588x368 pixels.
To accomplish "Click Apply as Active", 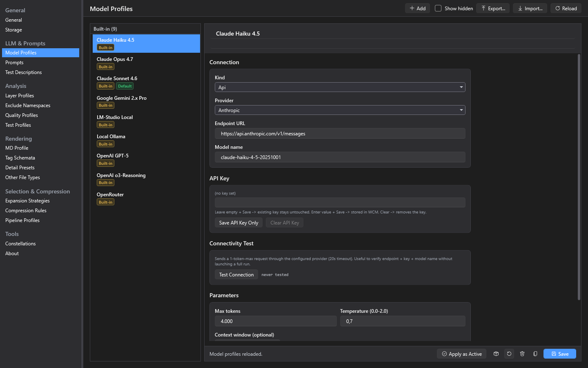I will (x=461, y=354).
